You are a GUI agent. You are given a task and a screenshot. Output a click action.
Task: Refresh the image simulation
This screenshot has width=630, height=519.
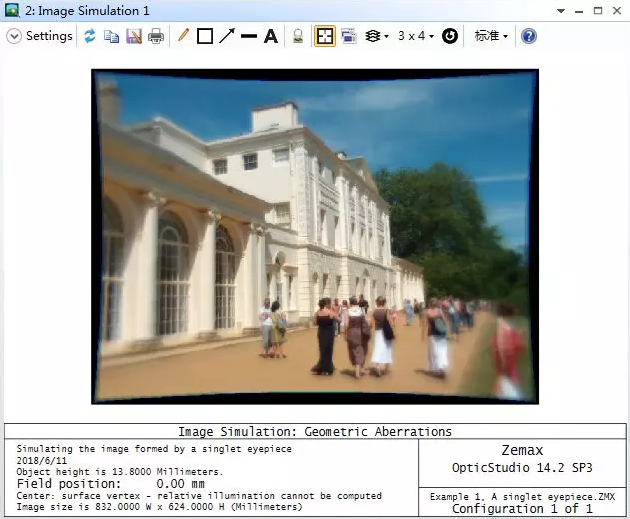90,36
